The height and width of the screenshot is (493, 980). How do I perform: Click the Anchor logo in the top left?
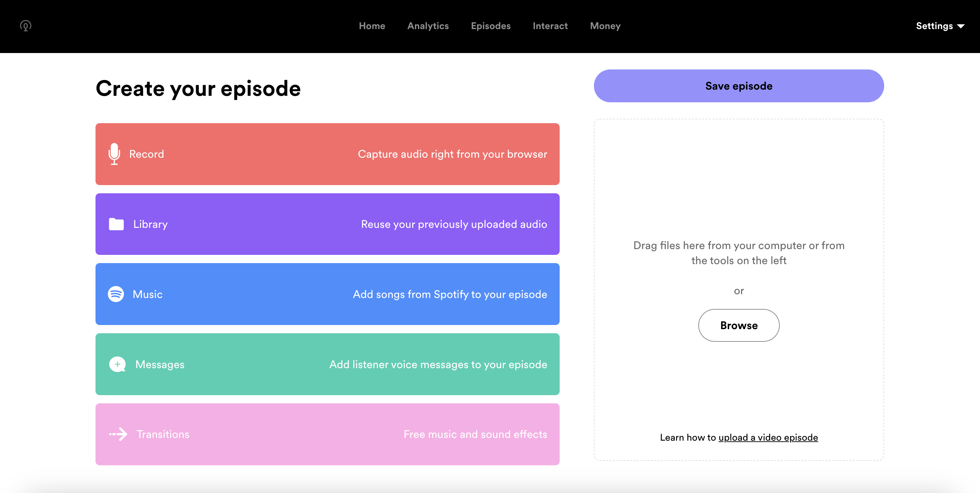(25, 26)
